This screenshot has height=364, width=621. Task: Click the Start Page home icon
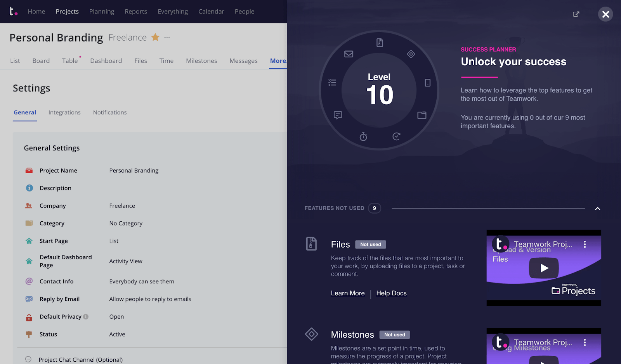29,241
